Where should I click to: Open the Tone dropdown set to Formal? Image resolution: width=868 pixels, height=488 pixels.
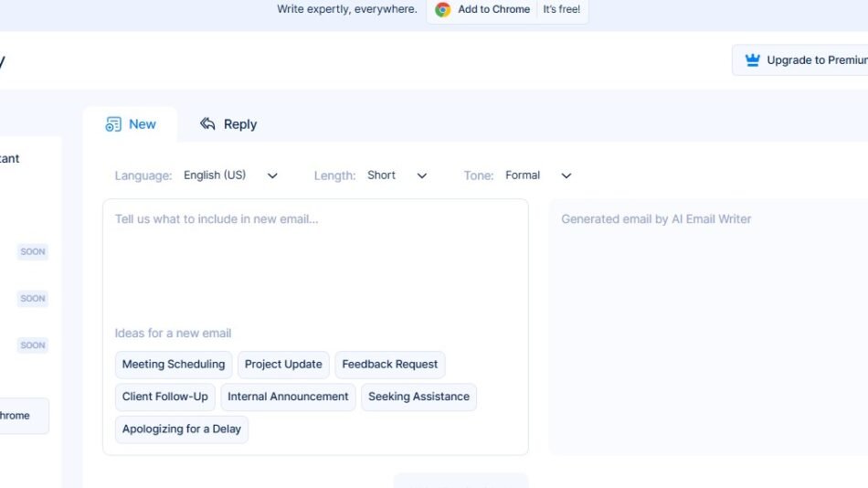click(x=538, y=175)
